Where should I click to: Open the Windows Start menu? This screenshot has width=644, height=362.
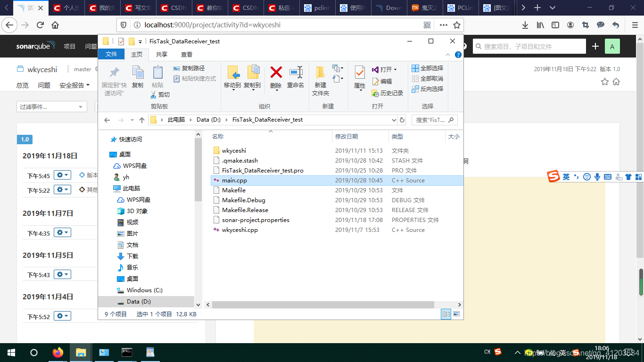click(11, 352)
